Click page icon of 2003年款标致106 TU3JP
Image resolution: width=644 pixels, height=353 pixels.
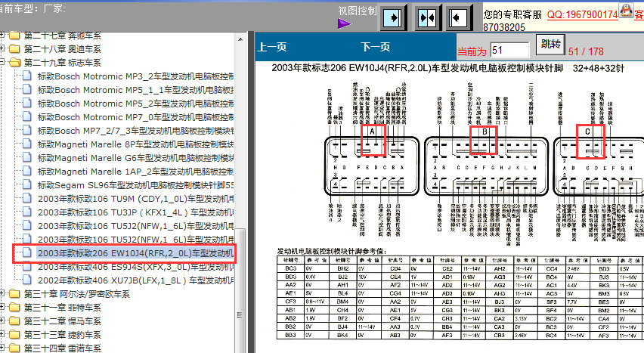(27, 212)
